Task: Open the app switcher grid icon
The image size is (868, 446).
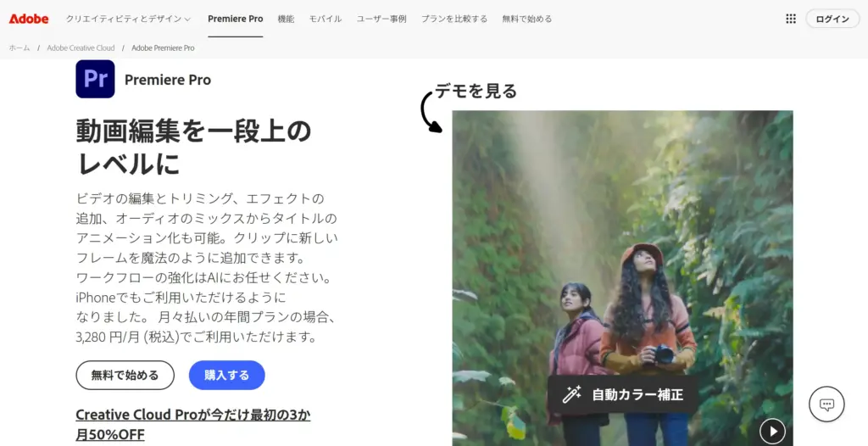Action: pos(790,19)
